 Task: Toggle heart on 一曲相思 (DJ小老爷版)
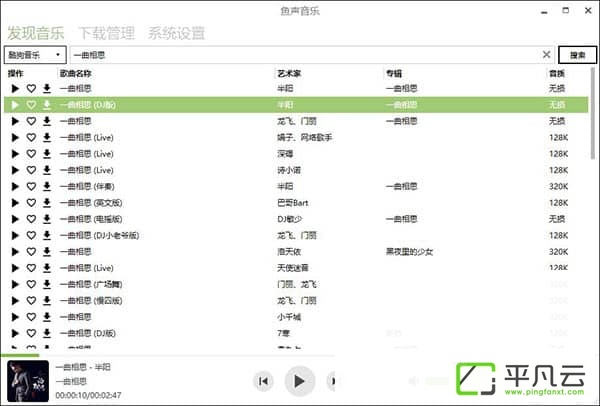(31, 235)
